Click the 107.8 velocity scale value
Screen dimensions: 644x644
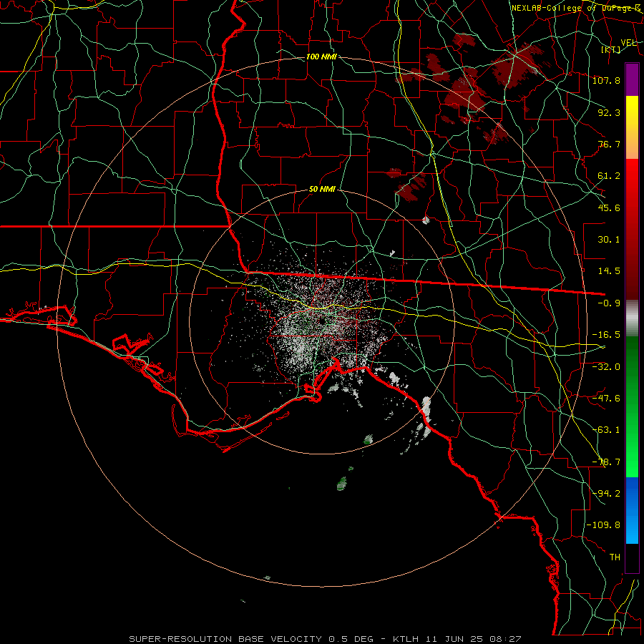coord(606,80)
